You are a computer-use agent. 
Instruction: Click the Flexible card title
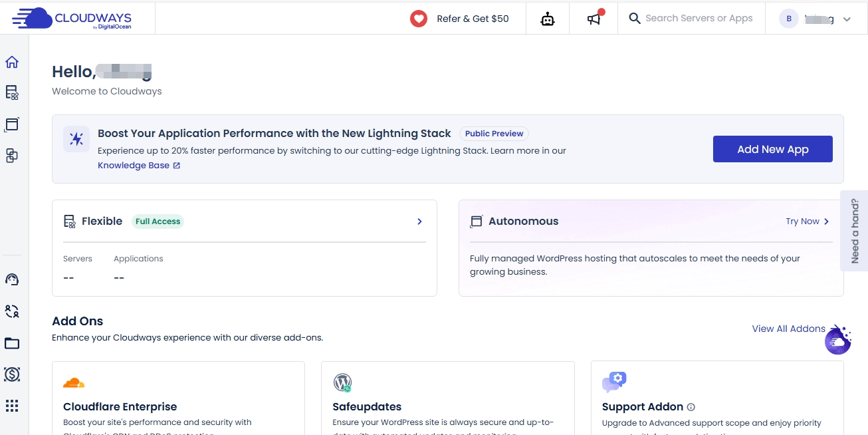click(102, 221)
